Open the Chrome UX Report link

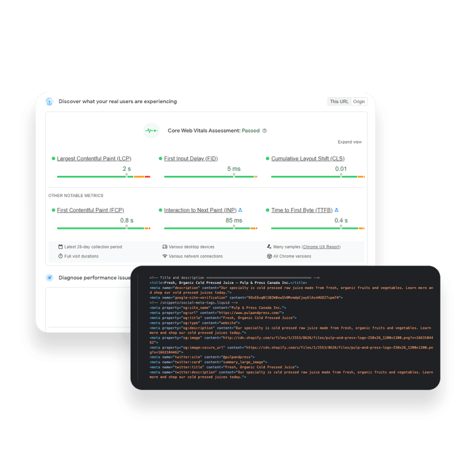pos(321,246)
